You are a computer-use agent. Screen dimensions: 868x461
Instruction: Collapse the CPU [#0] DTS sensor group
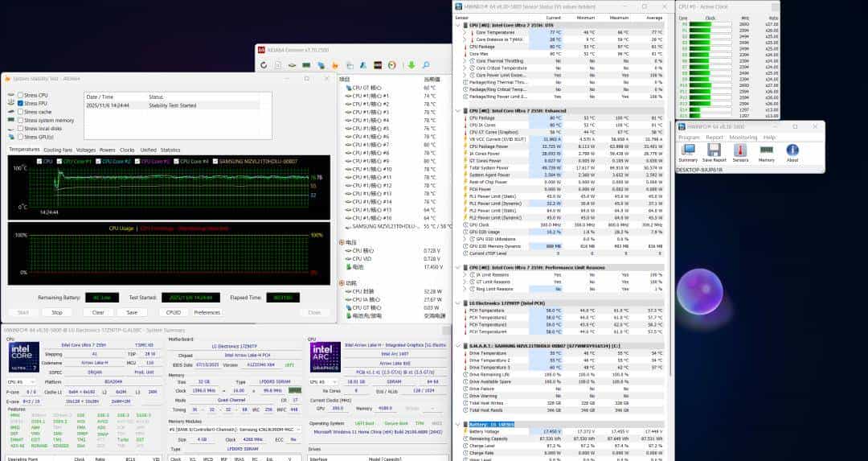(x=461, y=26)
